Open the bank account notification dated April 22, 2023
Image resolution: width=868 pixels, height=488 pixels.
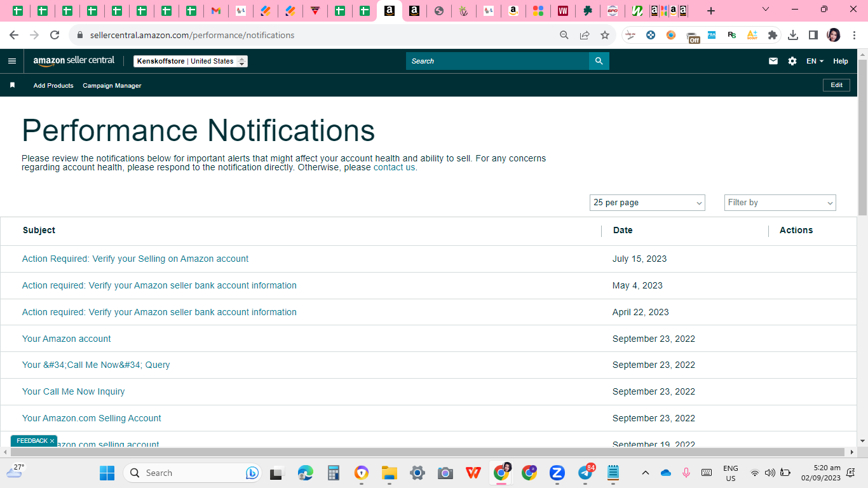[159, 312]
